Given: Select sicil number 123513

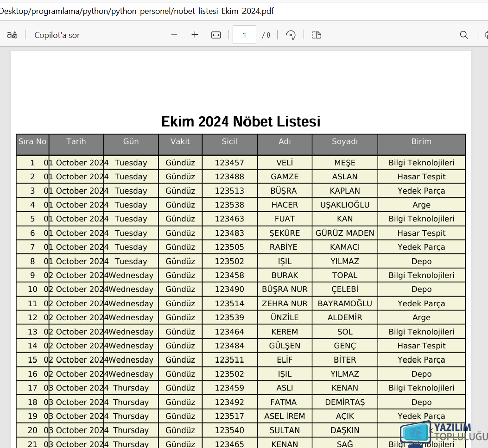Looking at the screenshot, I should (x=229, y=191).
